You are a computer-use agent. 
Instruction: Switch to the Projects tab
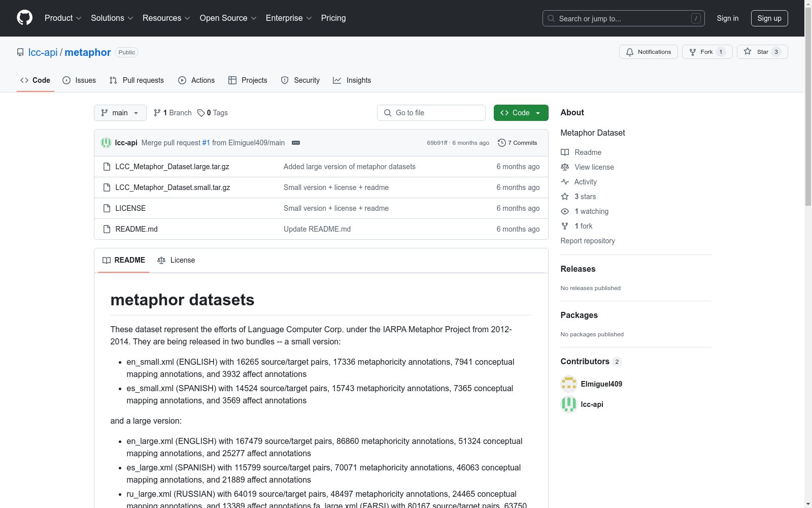(x=248, y=80)
